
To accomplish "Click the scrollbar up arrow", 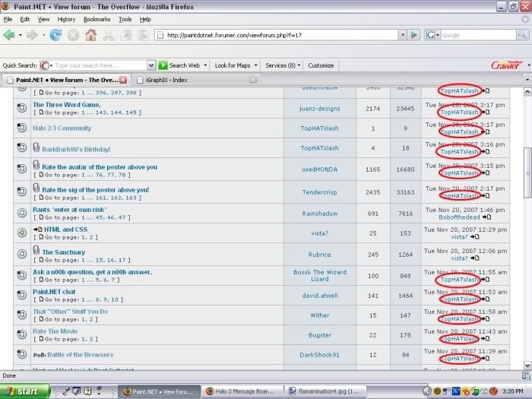I will click(x=527, y=92).
